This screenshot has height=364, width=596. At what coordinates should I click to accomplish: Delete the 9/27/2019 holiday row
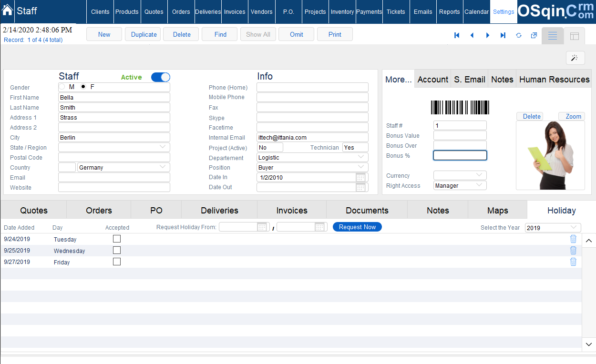573,262
